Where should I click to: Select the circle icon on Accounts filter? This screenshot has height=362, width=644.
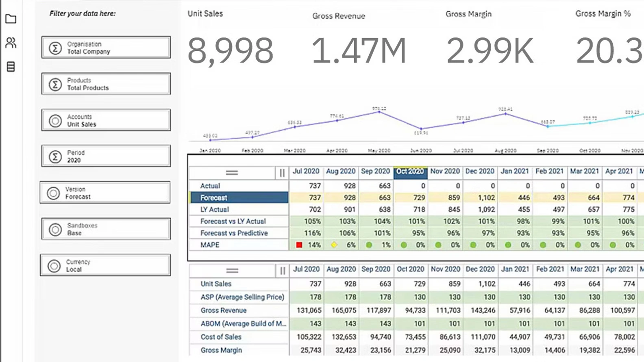55,121
